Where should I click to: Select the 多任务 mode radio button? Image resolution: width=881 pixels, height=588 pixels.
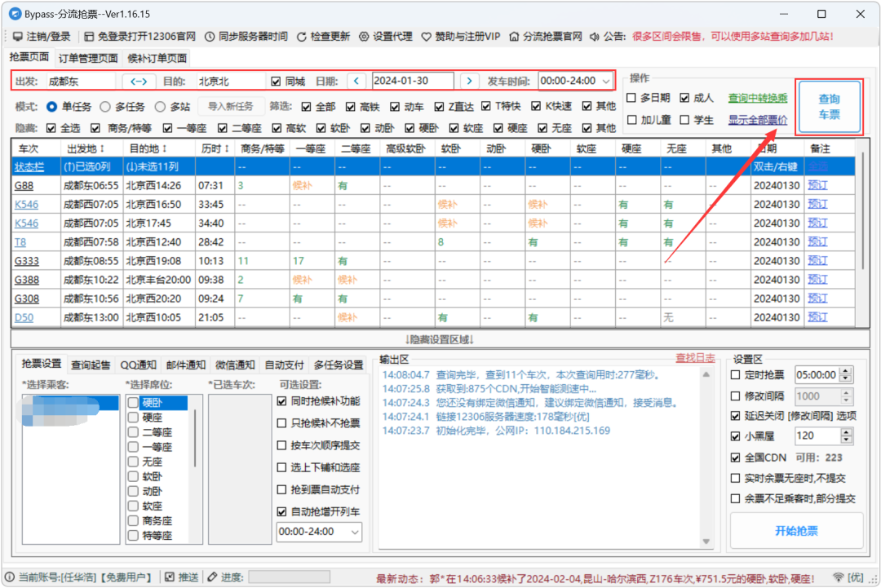[105, 107]
